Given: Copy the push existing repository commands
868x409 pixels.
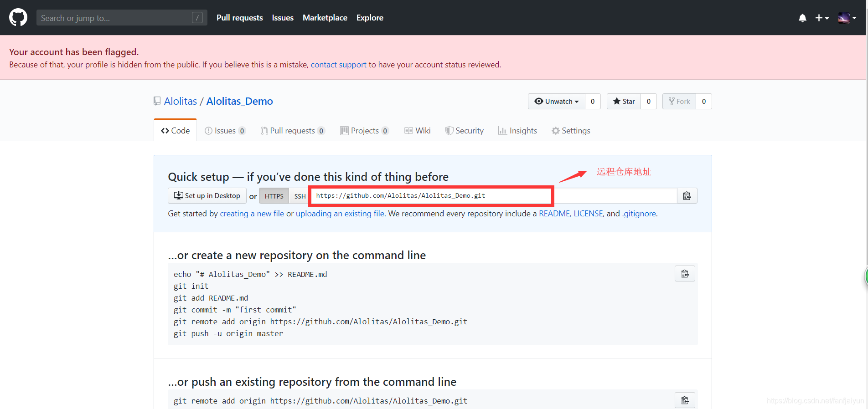Looking at the screenshot, I should (685, 400).
